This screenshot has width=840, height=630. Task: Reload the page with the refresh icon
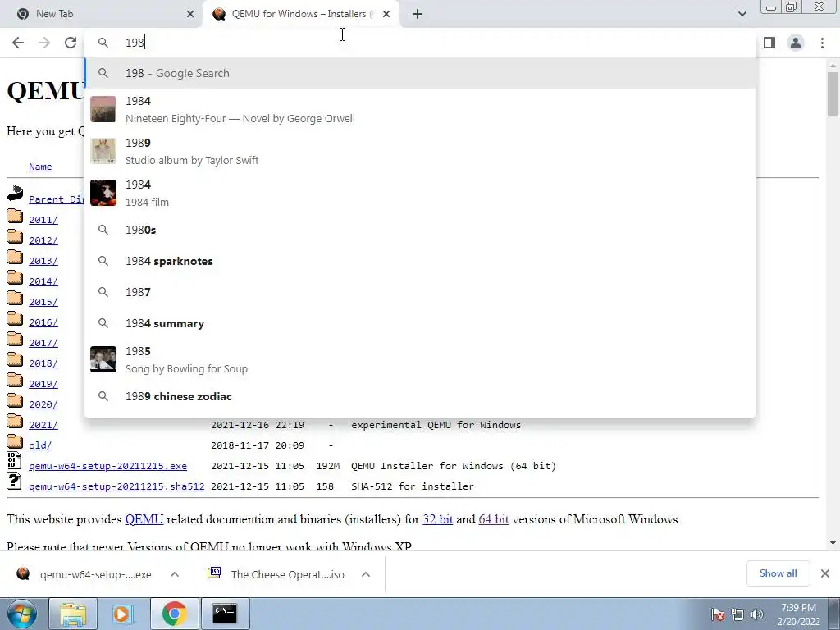[71, 43]
